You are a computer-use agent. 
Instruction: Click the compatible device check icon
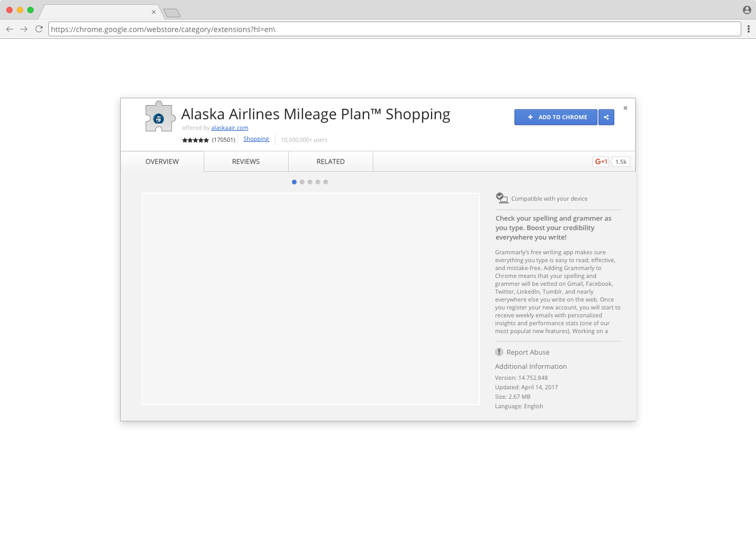(x=502, y=198)
